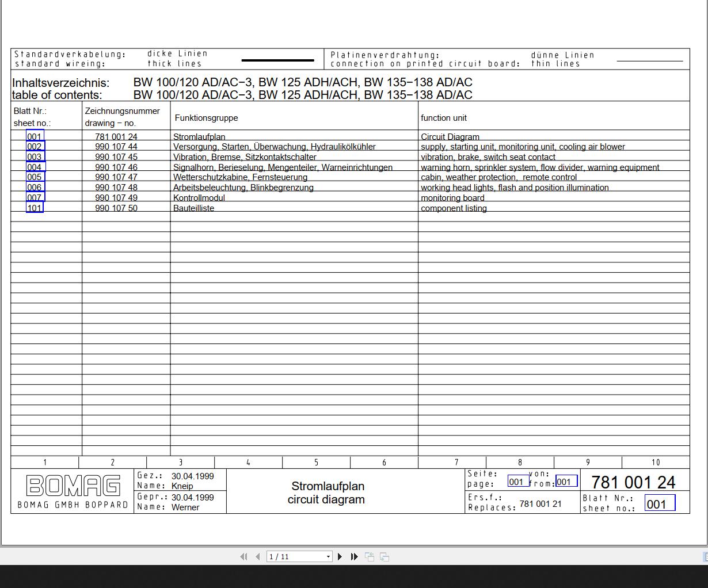Click 'Kontrollmodul' table entry
Viewport: 708px width, 588px height.
click(x=199, y=198)
